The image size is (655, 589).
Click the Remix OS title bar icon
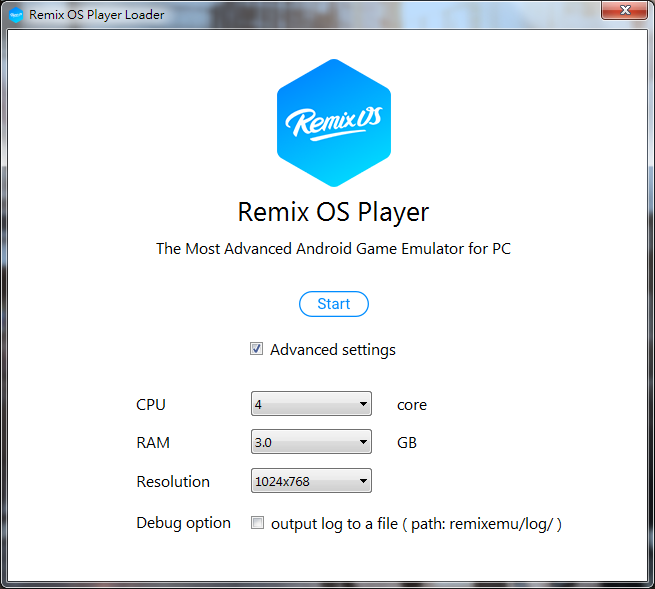pos(16,15)
